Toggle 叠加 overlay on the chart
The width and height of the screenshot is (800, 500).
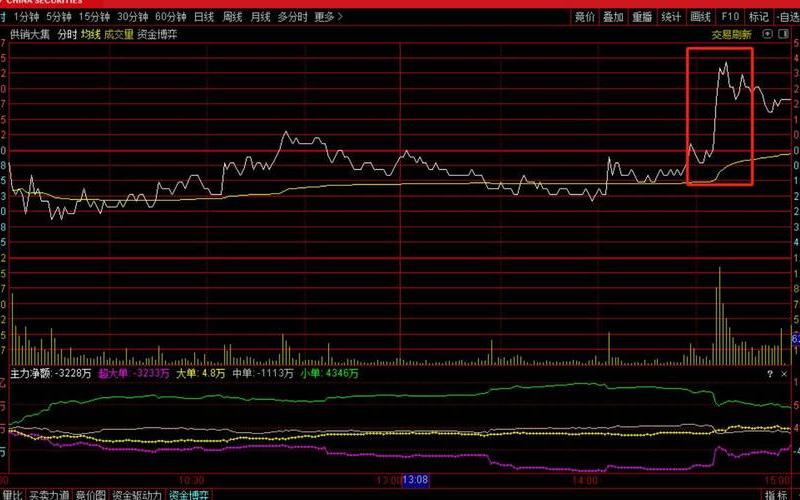coord(613,17)
